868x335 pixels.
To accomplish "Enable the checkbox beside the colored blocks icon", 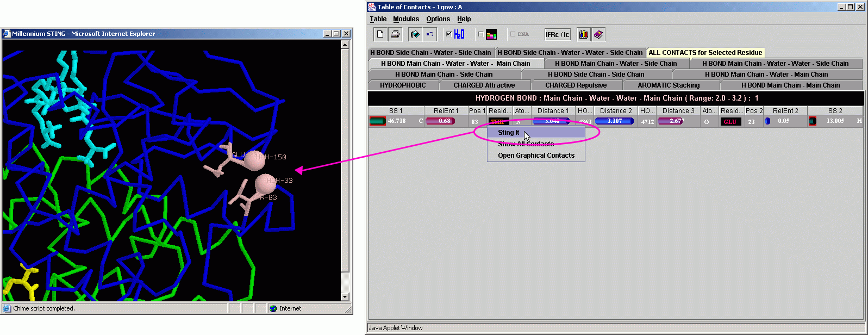I will tap(480, 34).
